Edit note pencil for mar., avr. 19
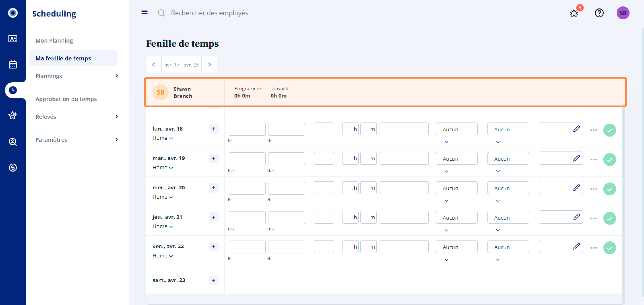 pos(576,158)
